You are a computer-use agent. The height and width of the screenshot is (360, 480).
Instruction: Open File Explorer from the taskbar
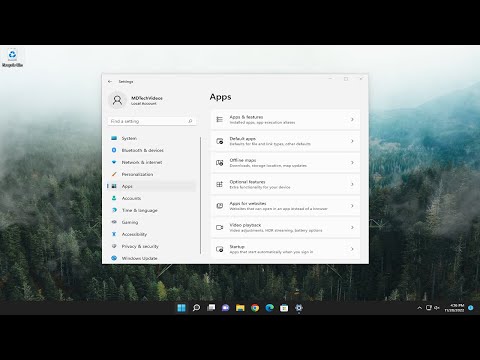tap(240, 308)
